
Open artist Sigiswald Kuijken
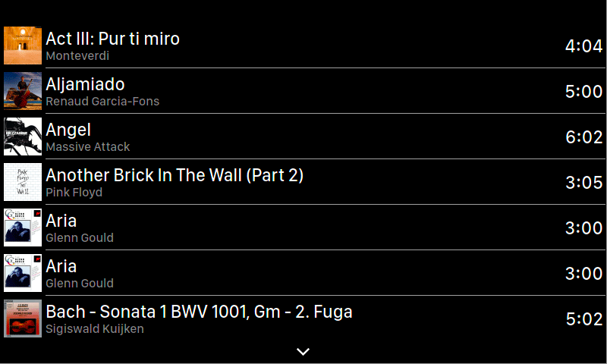(x=95, y=329)
